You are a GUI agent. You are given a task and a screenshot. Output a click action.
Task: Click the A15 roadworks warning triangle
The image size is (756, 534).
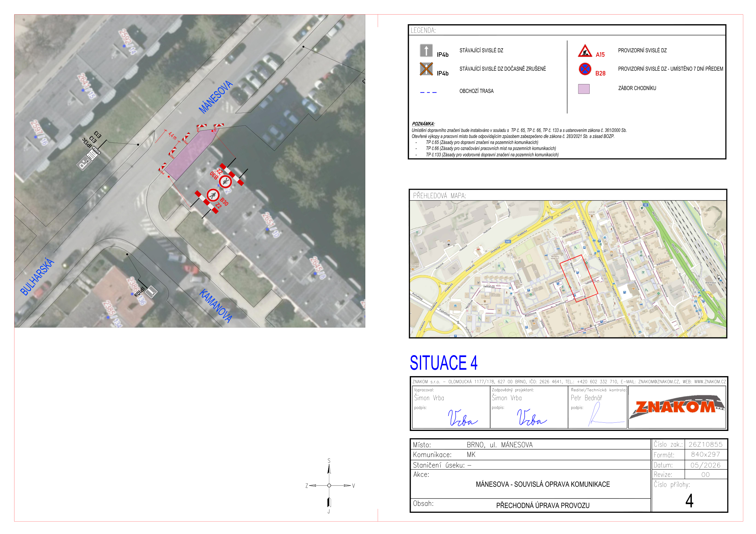coord(585,51)
